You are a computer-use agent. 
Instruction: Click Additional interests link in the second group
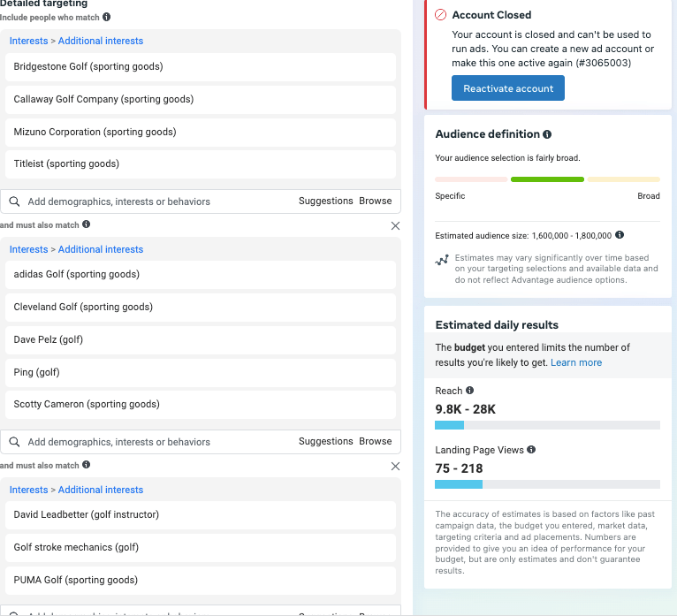[x=101, y=249]
